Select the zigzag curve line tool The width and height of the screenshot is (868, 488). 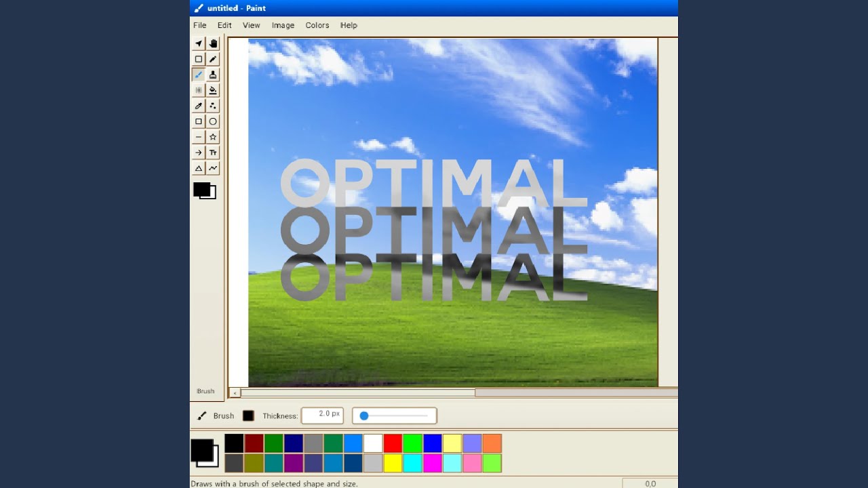[213, 168]
